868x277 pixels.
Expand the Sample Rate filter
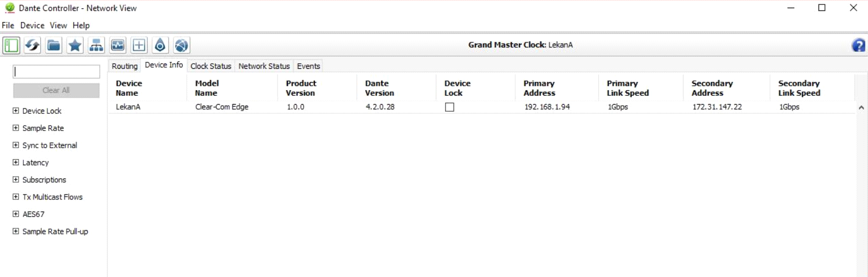coord(16,128)
